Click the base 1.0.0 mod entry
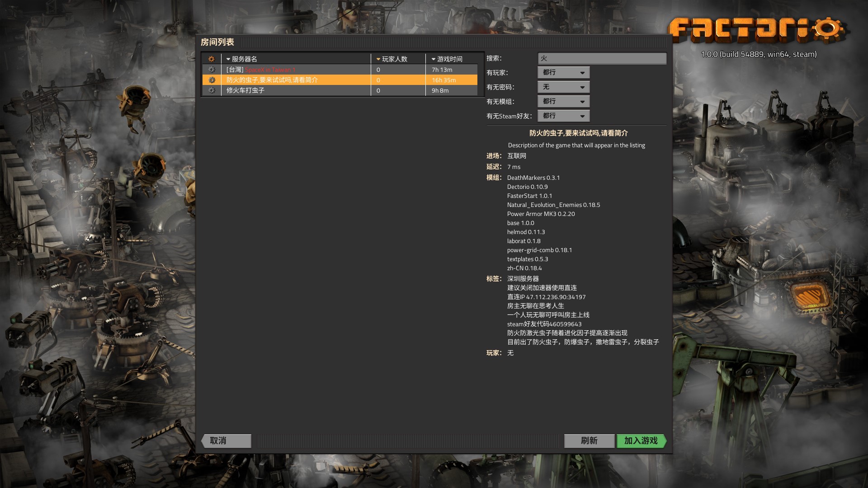 tap(520, 223)
